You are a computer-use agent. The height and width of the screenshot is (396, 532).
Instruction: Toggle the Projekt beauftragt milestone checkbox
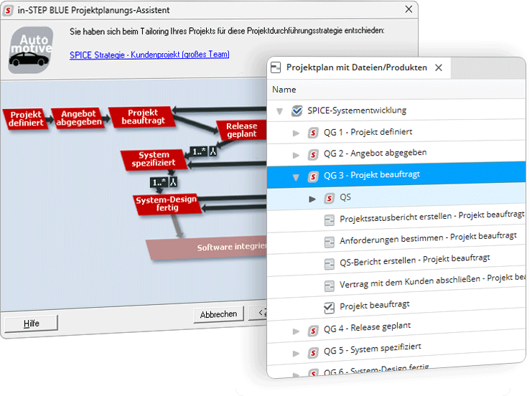click(x=330, y=307)
